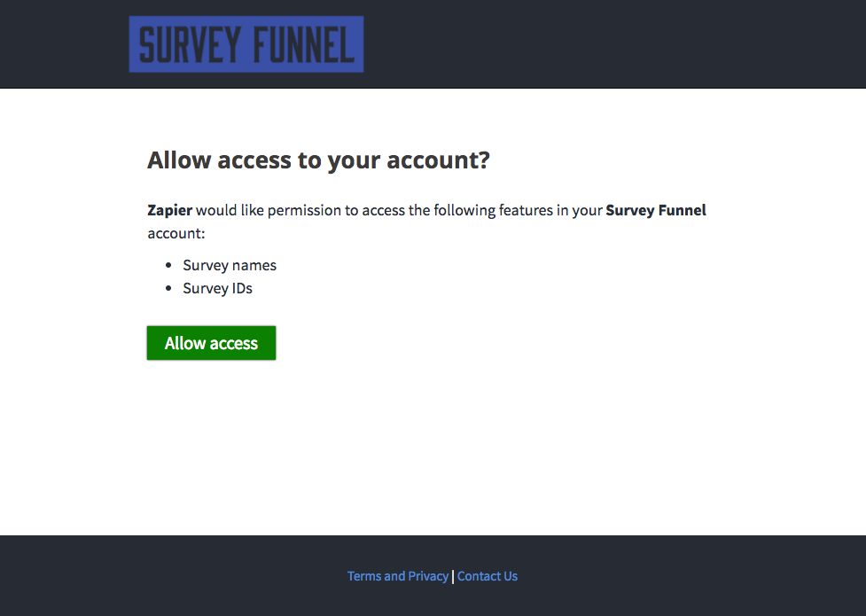Click the blank white area below Allow access

point(433,443)
